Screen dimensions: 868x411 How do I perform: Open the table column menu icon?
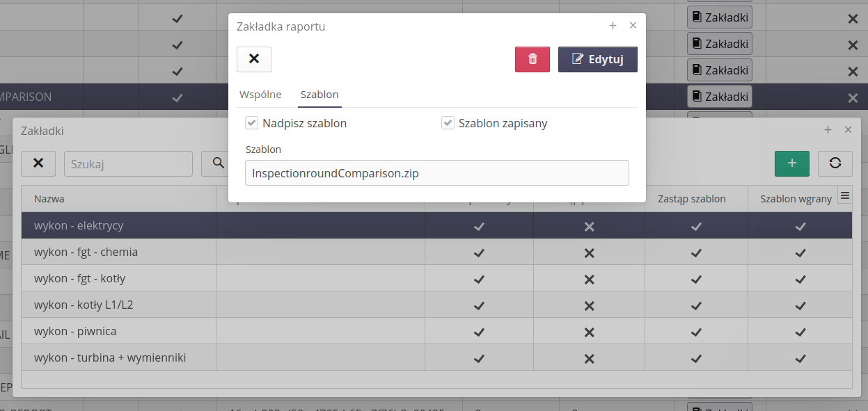pyautogui.click(x=845, y=197)
